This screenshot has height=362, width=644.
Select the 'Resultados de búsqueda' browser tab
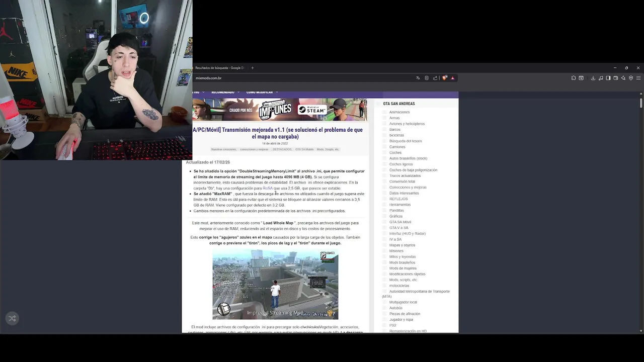(220, 68)
